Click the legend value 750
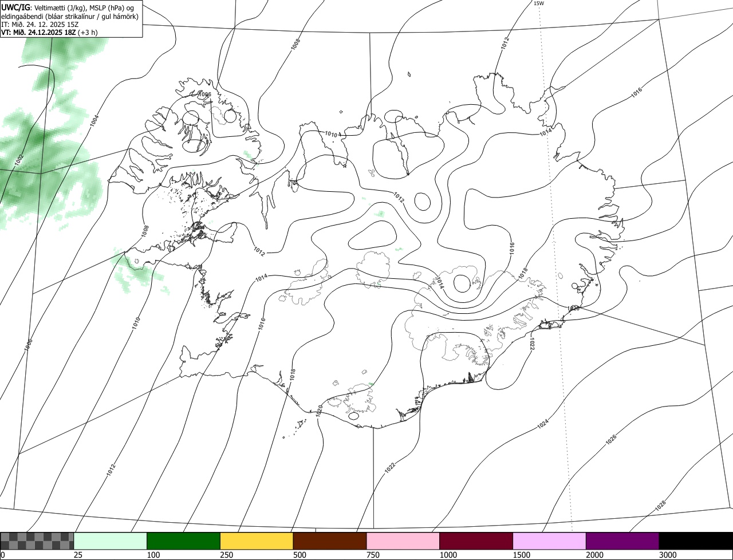733x560 pixels. pos(373,555)
